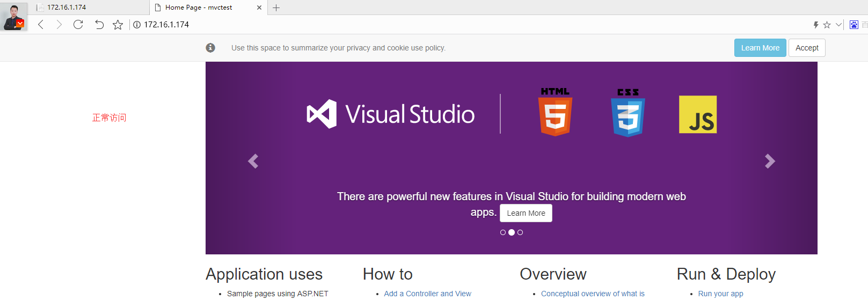The height and width of the screenshot is (300, 868).
Task: Expand the dropdown chevron beside the address bar star
Action: click(838, 25)
